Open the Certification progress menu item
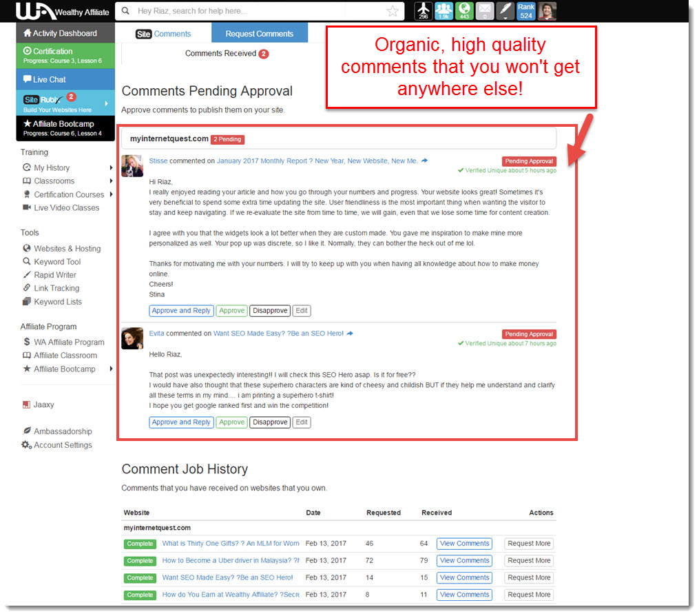Screen dimensions: 699x616 tap(65, 55)
